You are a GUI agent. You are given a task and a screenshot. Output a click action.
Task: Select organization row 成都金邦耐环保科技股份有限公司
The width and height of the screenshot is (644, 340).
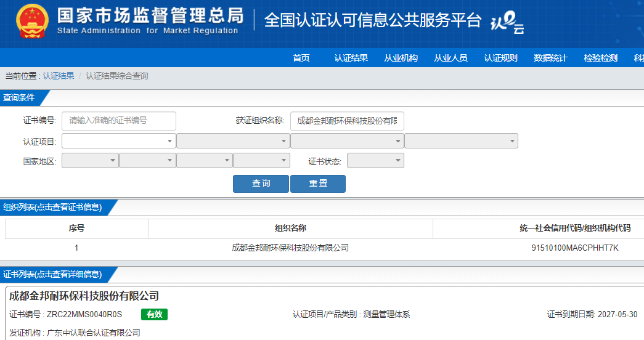tap(290, 248)
